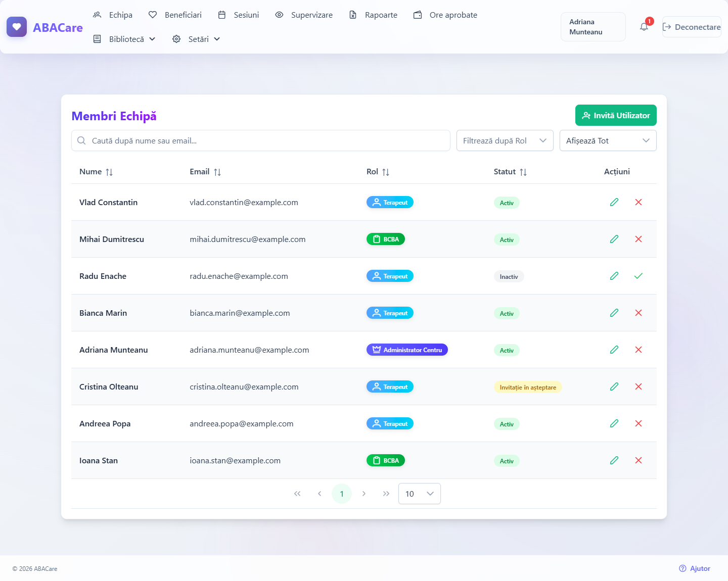This screenshot has width=728, height=581.
Task: Edit Cristina Olteanu's entry pencil icon
Action: pyautogui.click(x=614, y=386)
